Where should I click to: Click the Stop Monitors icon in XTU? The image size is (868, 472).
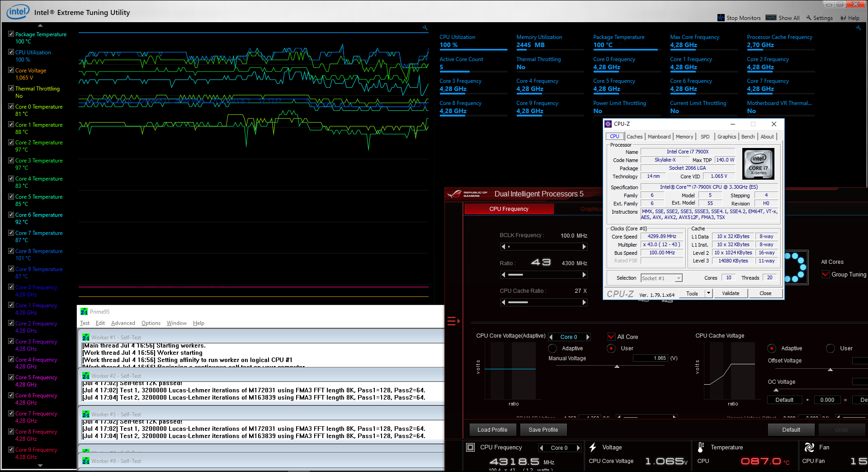click(x=721, y=18)
